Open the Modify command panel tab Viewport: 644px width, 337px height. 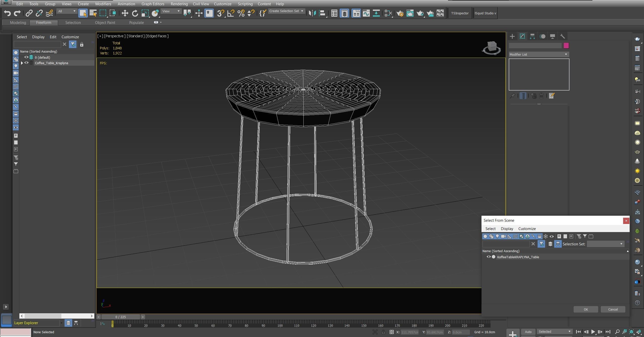point(522,36)
